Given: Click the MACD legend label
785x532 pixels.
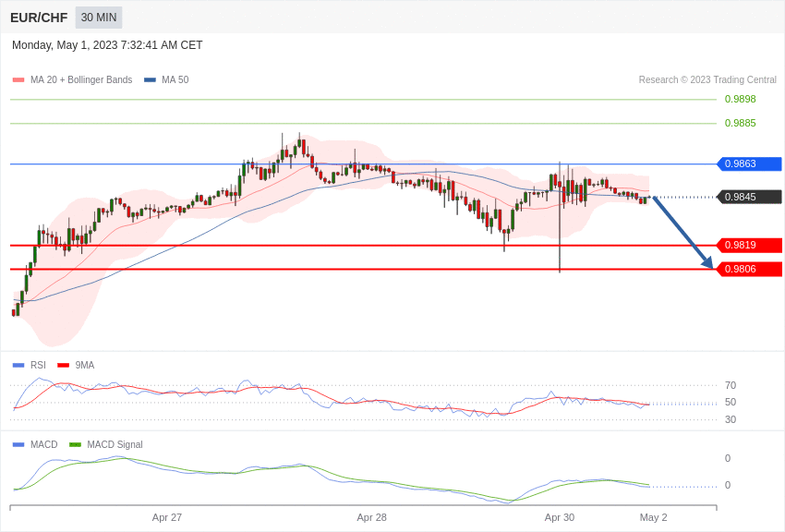Looking at the screenshot, I should tap(43, 444).
